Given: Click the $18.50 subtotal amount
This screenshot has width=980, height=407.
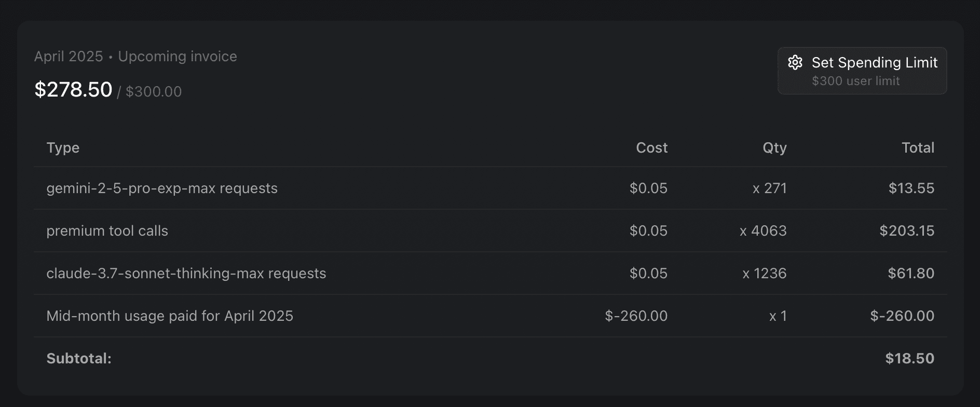Looking at the screenshot, I should 909,358.
